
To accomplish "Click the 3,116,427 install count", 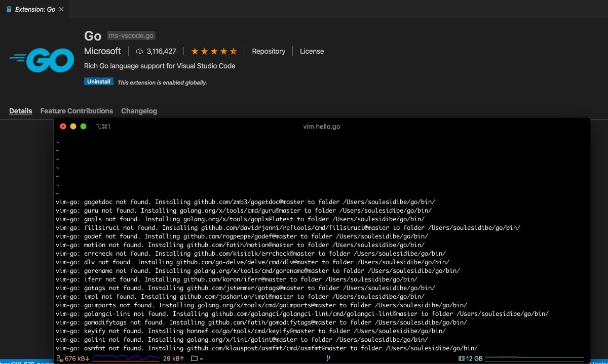I will coord(162,51).
